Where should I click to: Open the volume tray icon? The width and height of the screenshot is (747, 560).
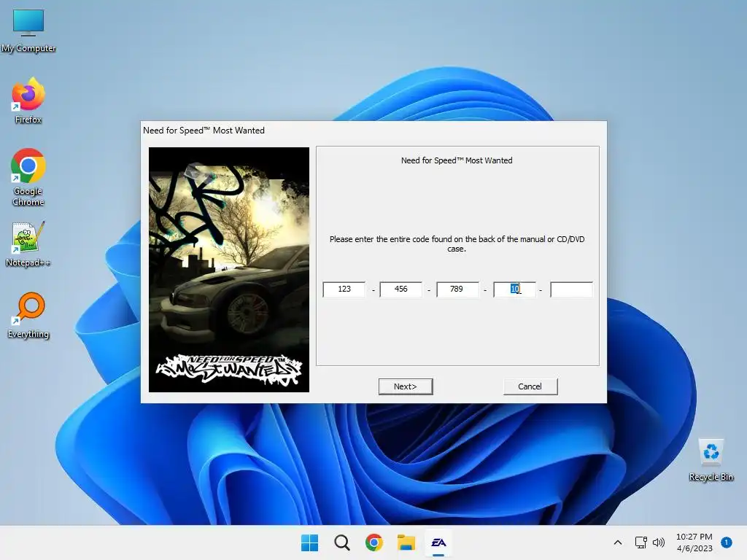pos(659,542)
